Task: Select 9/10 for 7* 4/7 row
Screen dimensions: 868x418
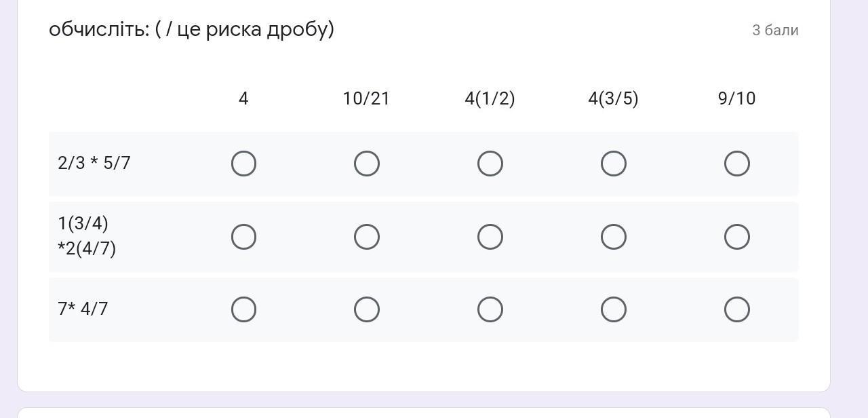Action: (x=737, y=309)
